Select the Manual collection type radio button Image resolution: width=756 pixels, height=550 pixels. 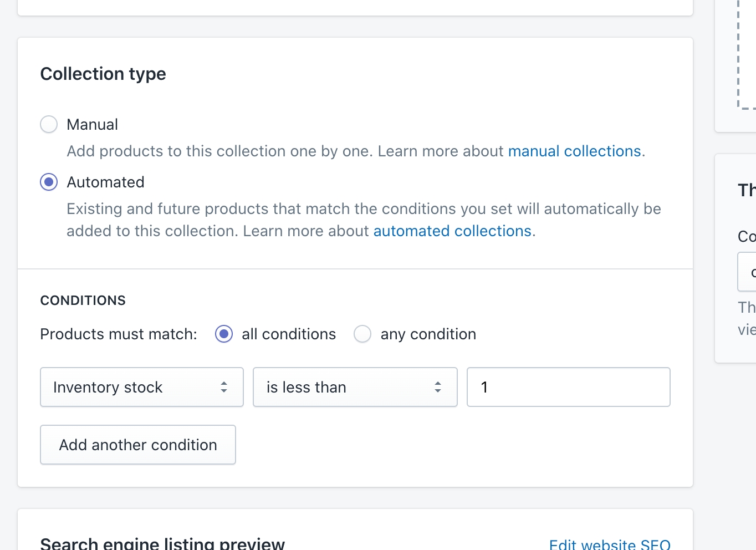(49, 124)
